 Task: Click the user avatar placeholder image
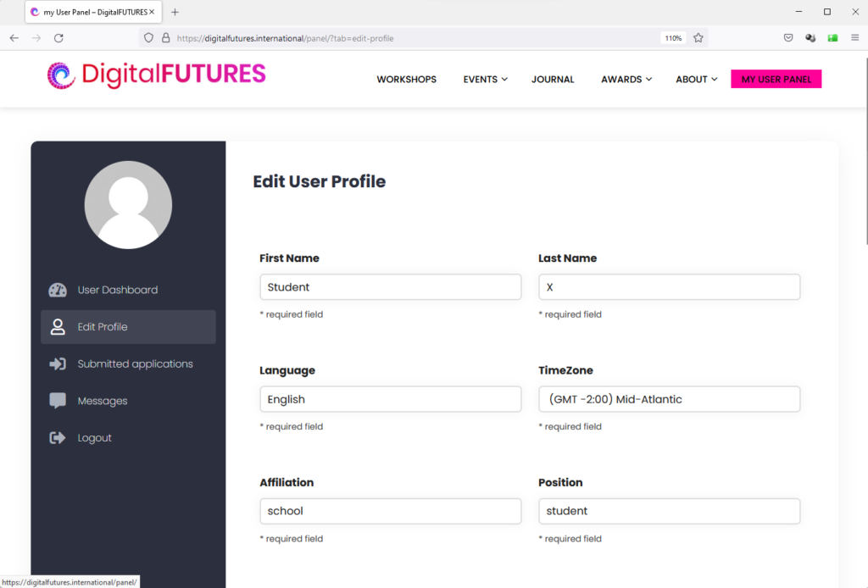coord(128,205)
